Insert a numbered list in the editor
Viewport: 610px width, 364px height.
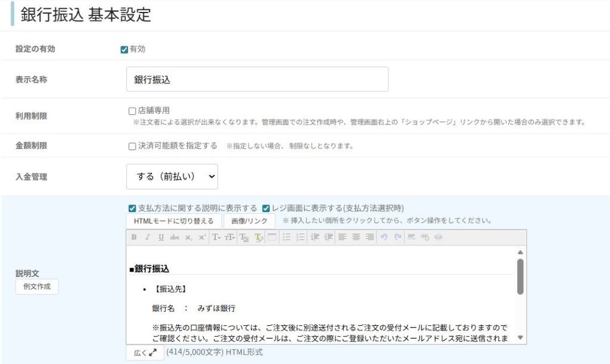300,237
